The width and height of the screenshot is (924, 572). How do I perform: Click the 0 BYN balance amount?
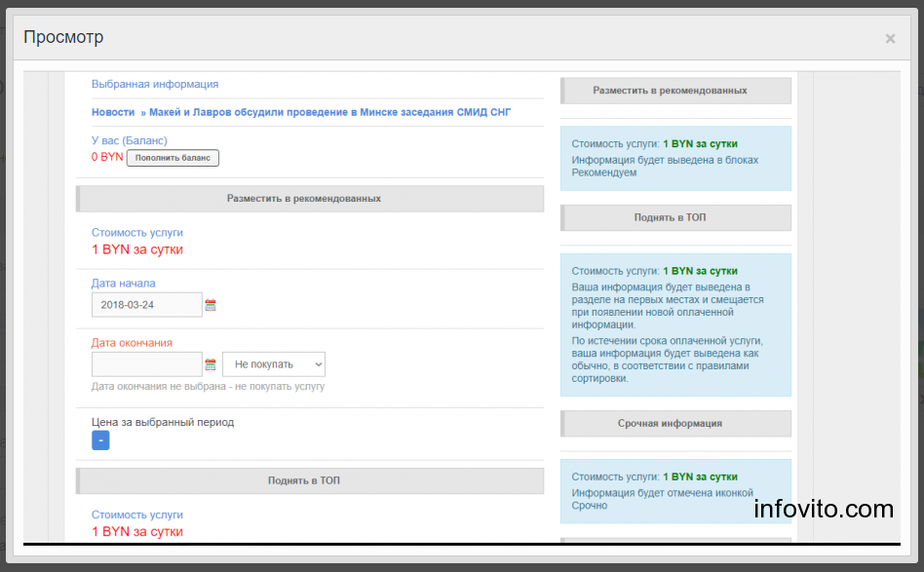107,157
